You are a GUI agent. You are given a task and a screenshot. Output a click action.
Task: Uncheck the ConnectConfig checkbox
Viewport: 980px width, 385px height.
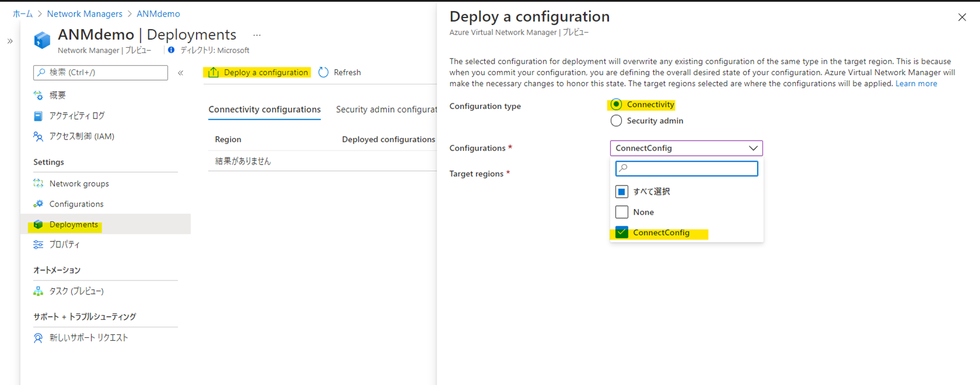(622, 233)
